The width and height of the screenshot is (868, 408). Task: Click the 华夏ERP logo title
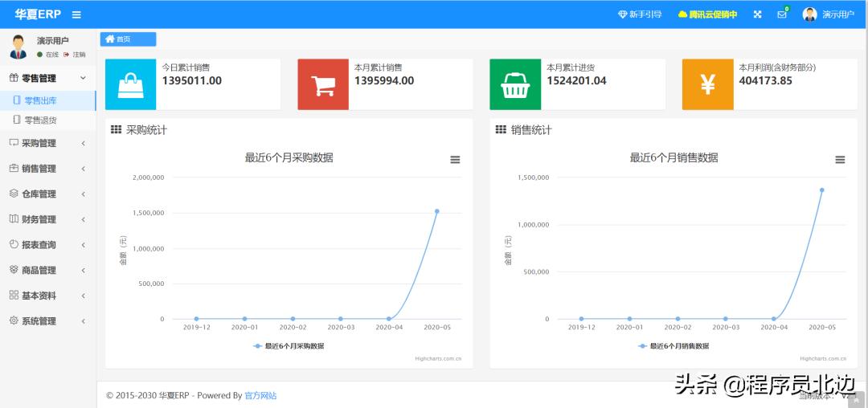[38, 15]
